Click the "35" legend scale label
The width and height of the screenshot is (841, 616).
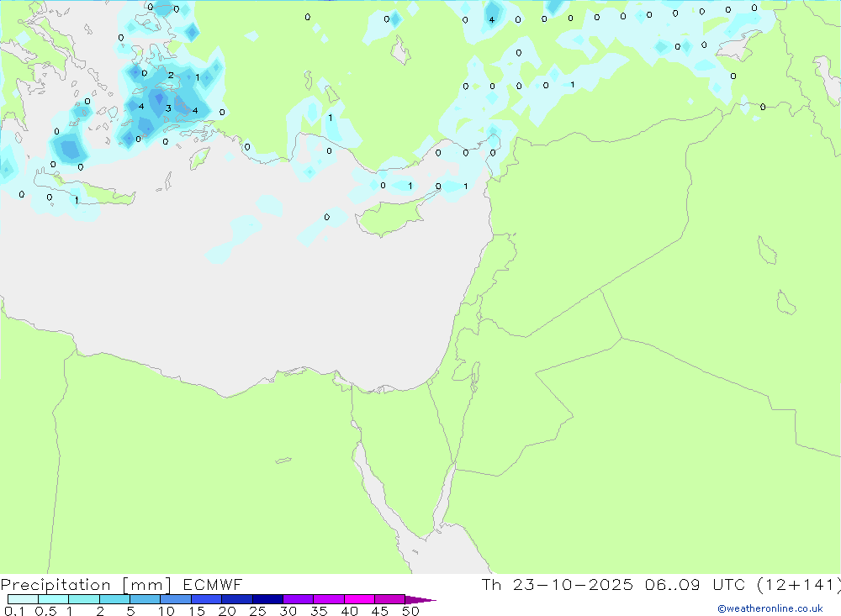[319, 611]
